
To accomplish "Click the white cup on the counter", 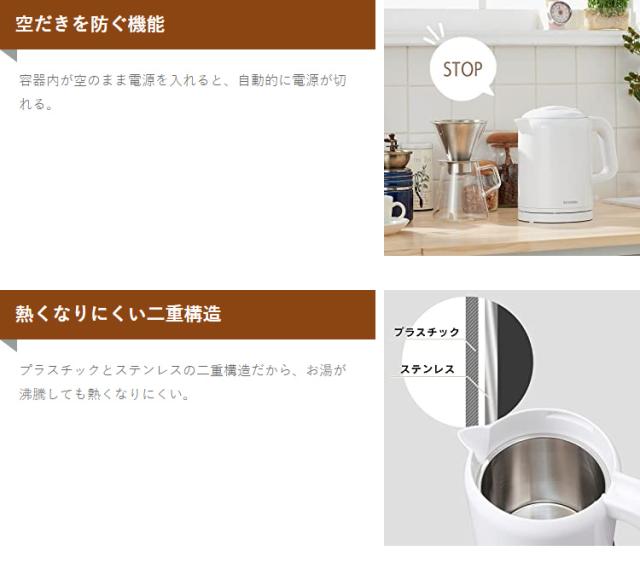I will (394, 210).
